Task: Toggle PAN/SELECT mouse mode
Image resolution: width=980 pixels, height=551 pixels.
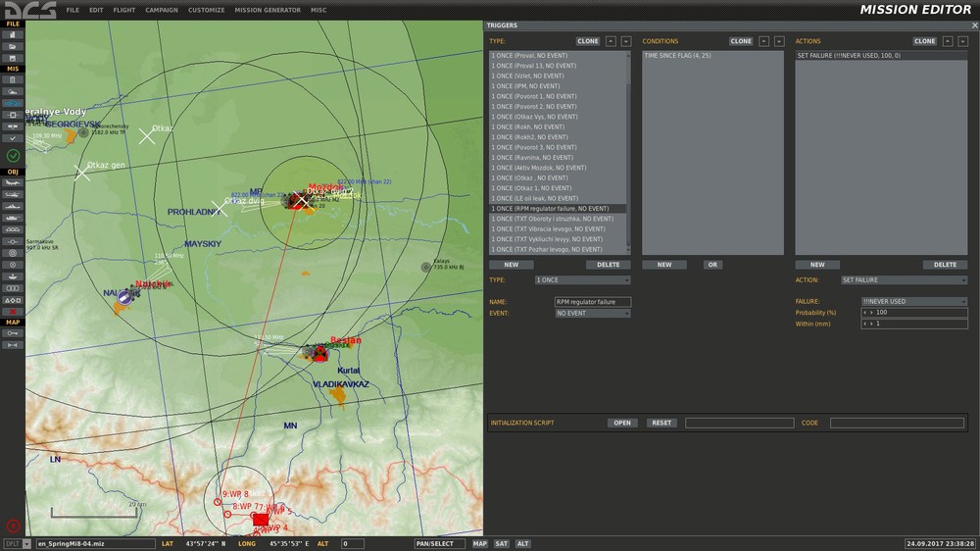Action: coord(439,543)
